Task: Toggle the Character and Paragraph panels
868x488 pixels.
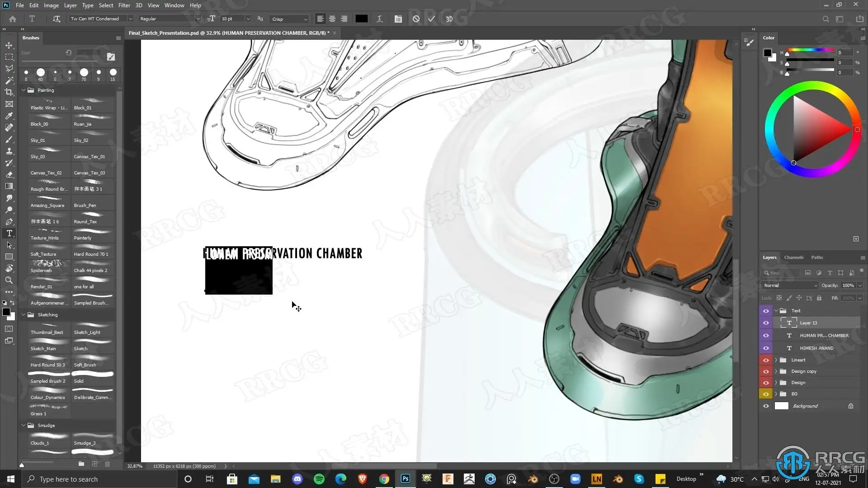Action: (398, 19)
